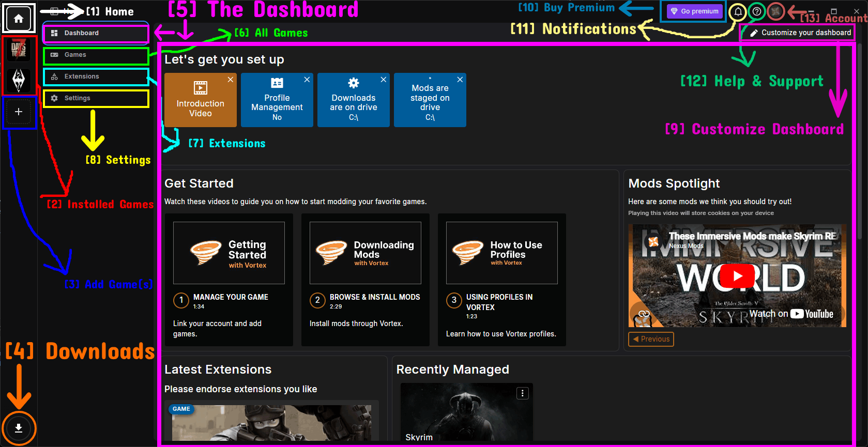Click the Vortex tornado logo in Getting Started

coord(206,252)
